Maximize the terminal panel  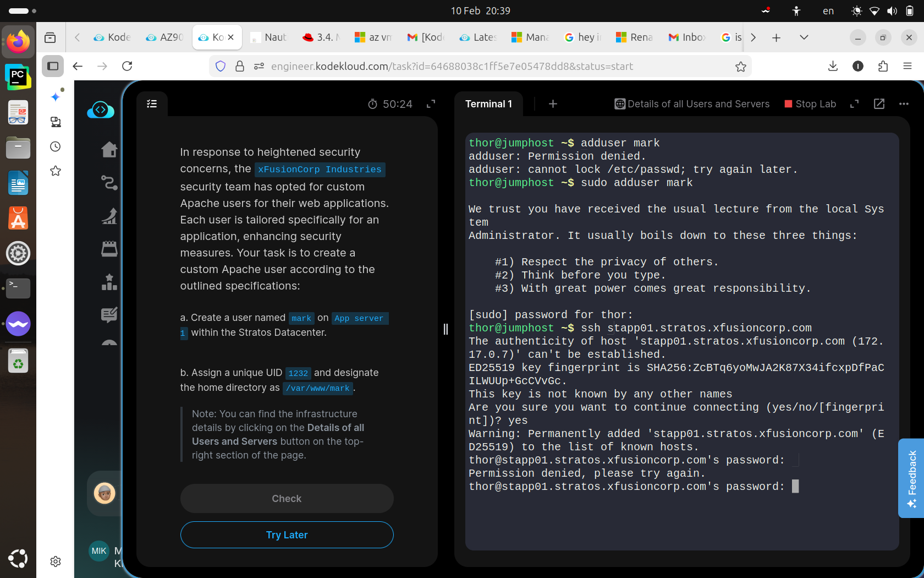tap(854, 104)
